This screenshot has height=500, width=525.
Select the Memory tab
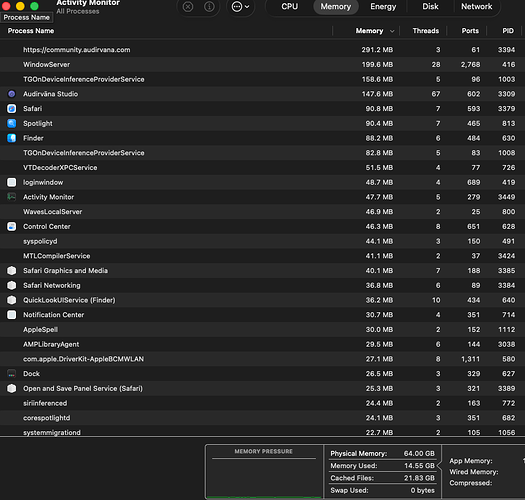tap(335, 6)
